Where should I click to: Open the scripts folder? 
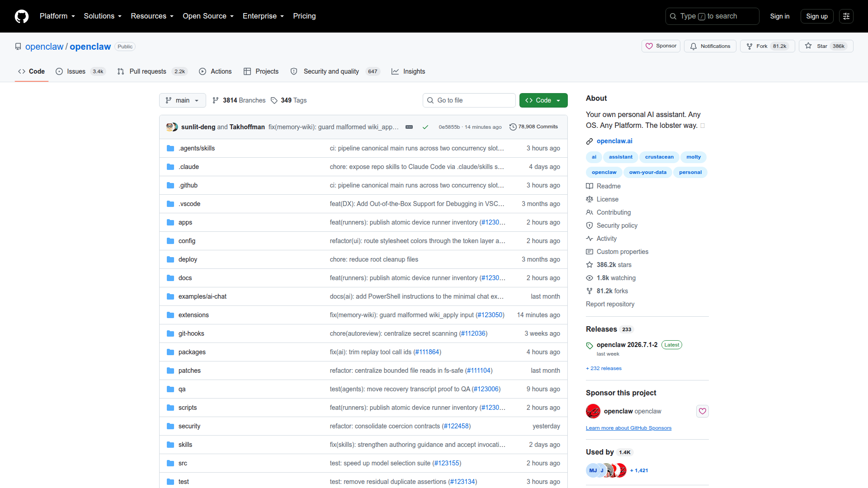188,408
